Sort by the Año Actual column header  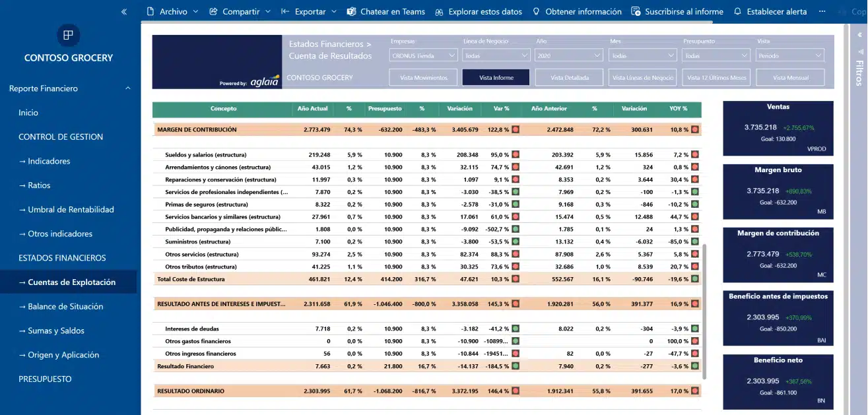pos(313,109)
